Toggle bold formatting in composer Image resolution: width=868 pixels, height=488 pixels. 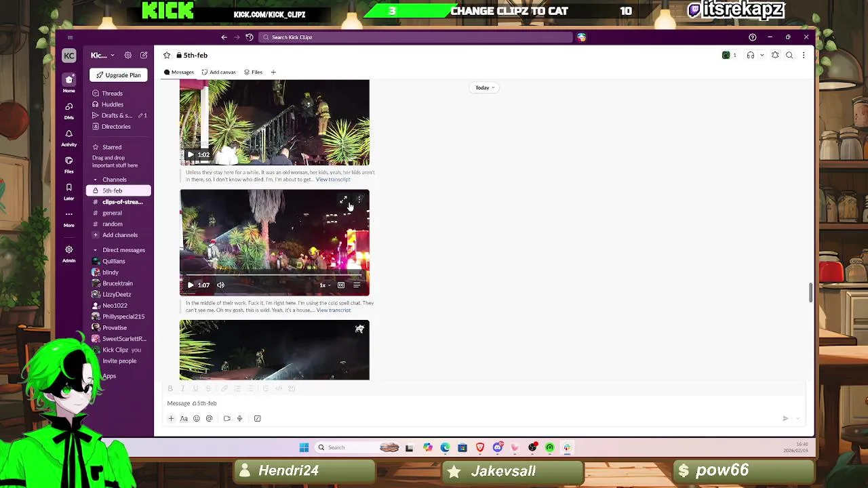coord(170,388)
